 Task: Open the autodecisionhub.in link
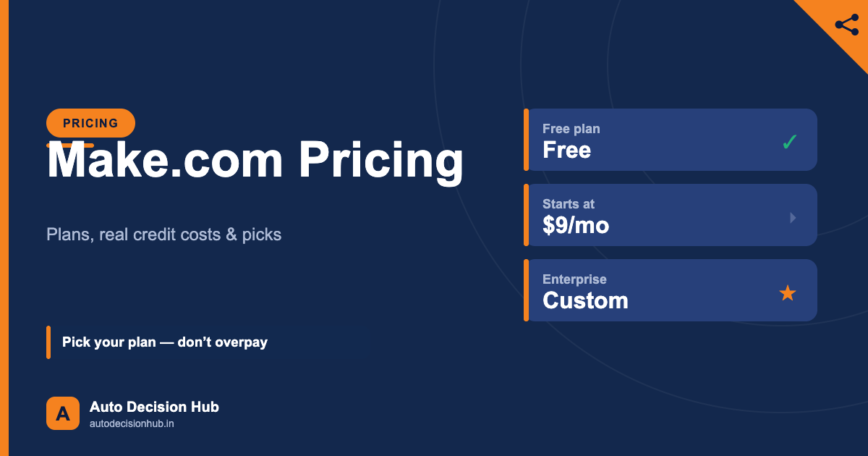pyautogui.click(x=132, y=423)
